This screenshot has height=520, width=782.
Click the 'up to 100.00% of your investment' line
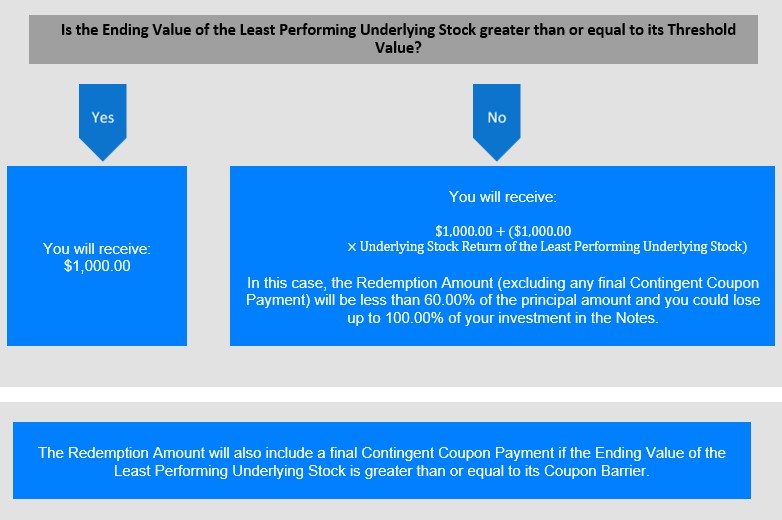[x=503, y=318]
